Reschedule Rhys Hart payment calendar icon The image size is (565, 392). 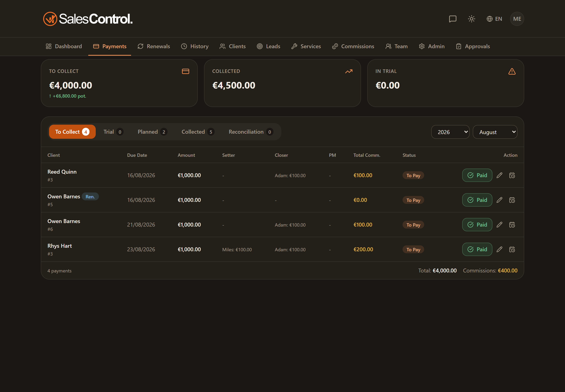[512, 250]
